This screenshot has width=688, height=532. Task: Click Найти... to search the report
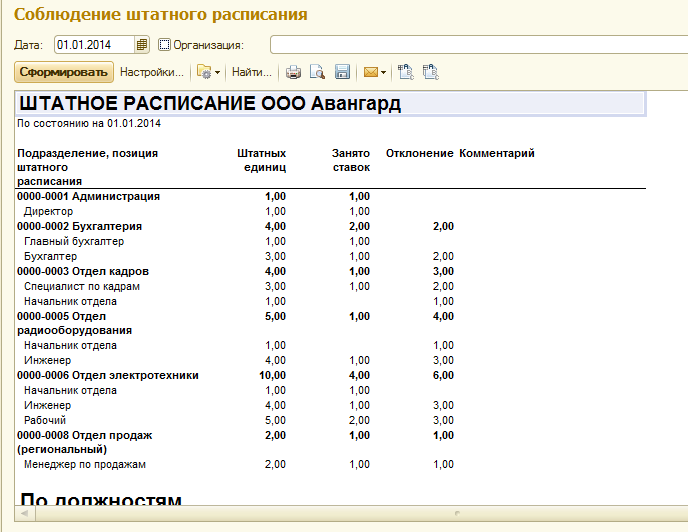pyautogui.click(x=252, y=72)
